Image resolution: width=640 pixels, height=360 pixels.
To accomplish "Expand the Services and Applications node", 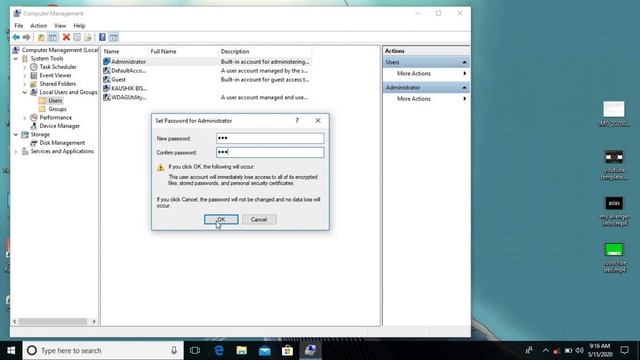I will click(16, 151).
